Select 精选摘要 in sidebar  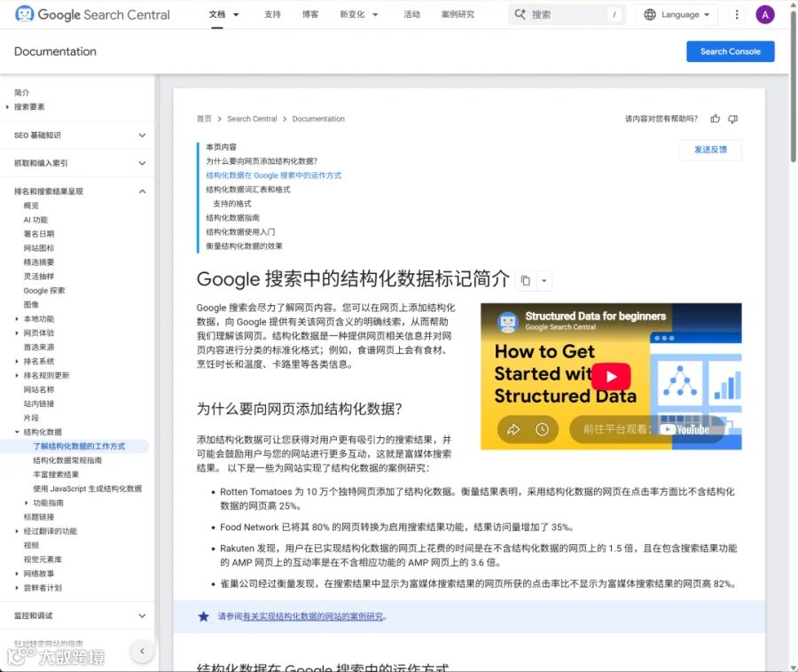pyautogui.click(x=39, y=262)
